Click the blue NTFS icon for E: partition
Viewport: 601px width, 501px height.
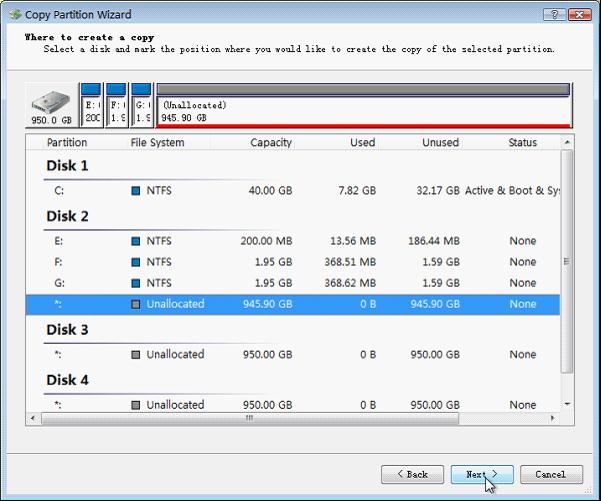(x=136, y=241)
